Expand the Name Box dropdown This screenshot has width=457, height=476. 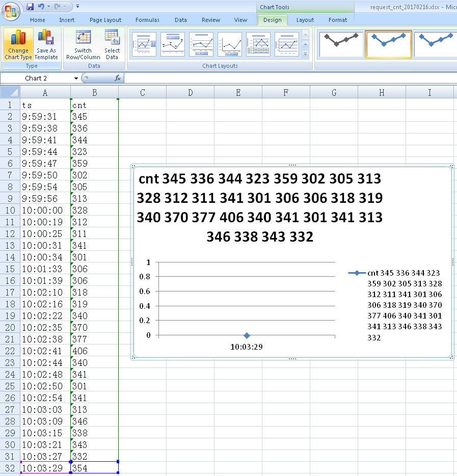[76, 78]
